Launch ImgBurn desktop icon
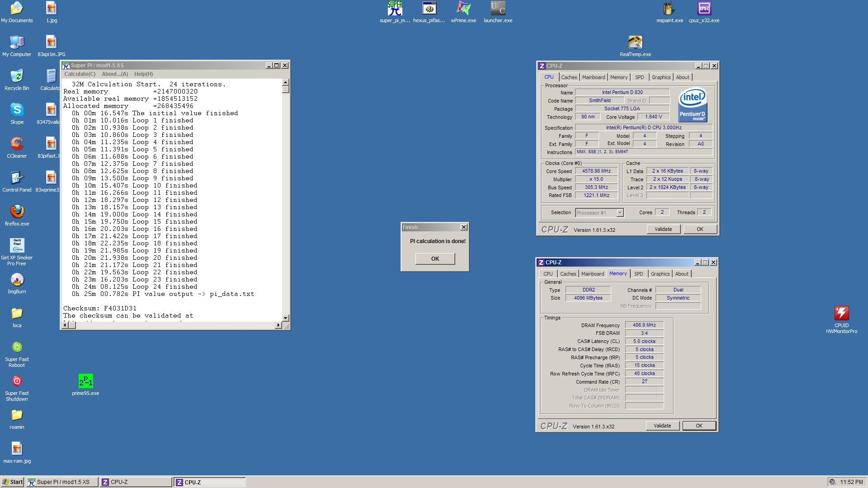Image resolution: width=868 pixels, height=488 pixels. point(17,283)
